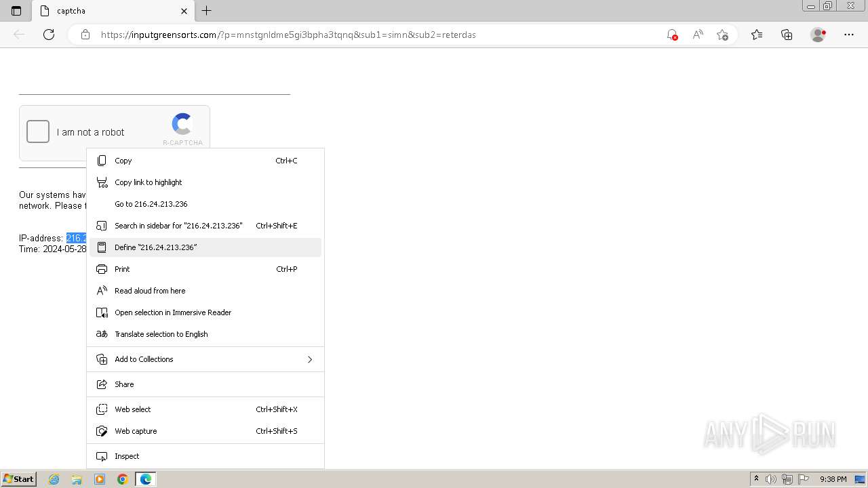Screen dimensions: 868x488
Task: Check the "I am not a robot" box
Action: click(38, 131)
